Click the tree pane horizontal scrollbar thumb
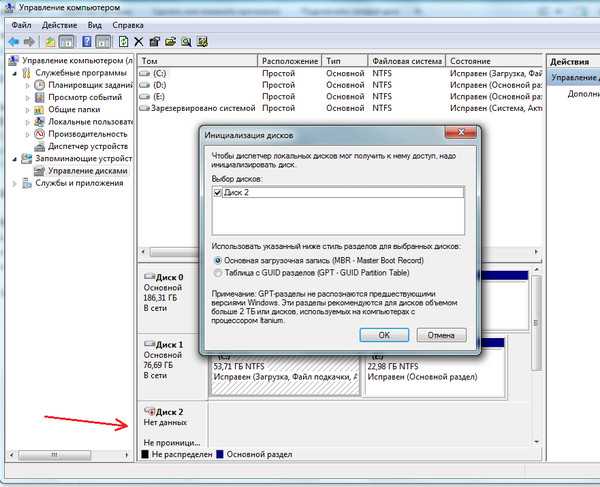This screenshot has width=600, height=487. point(55,455)
